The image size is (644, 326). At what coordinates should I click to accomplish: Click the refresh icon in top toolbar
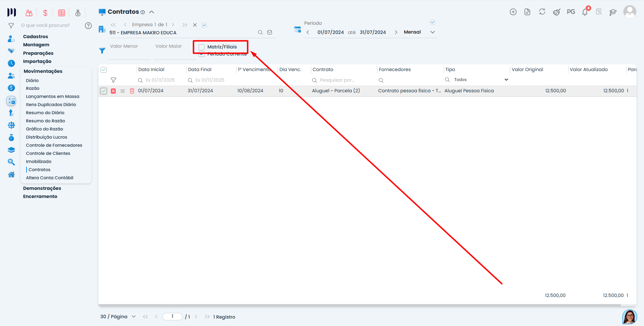(x=542, y=12)
